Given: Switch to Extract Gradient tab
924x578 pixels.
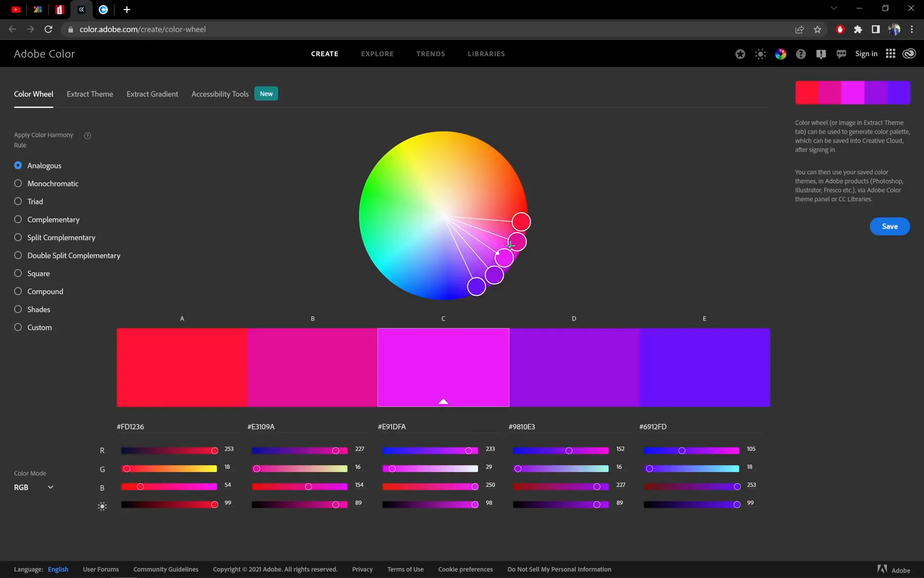Looking at the screenshot, I should [152, 94].
